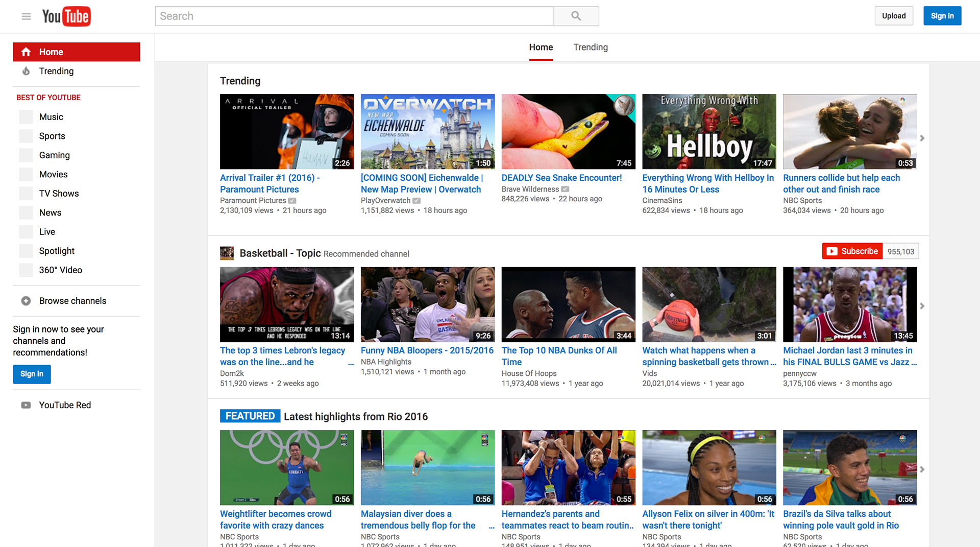This screenshot has height=547, width=980.
Task: Open Hernandez's parents react video title
Action: click(x=568, y=519)
